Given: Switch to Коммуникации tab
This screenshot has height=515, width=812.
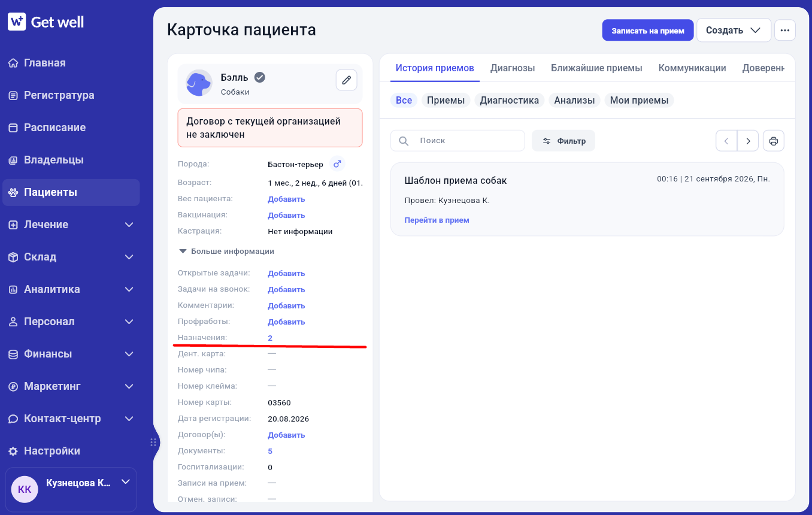Looking at the screenshot, I should point(692,68).
